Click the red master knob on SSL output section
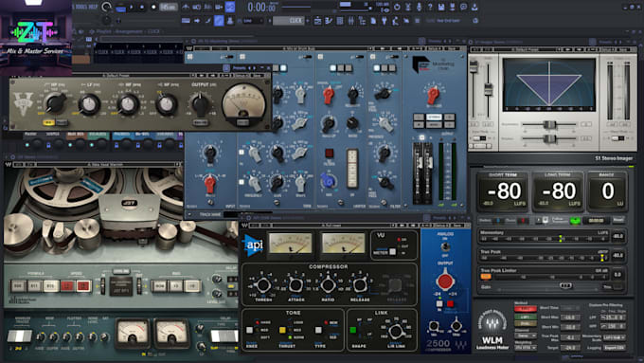The width and height of the screenshot is (644, 363). pyautogui.click(x=433, y=96)
